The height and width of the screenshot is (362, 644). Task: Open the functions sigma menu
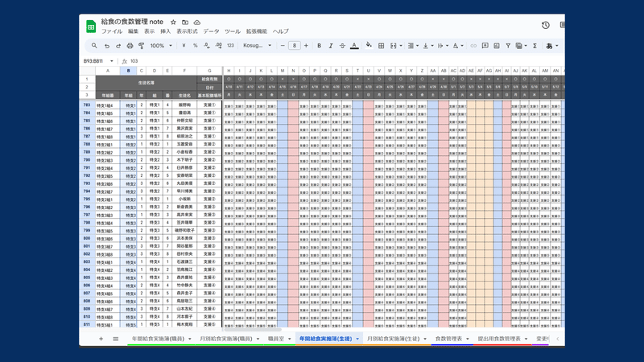(x=535, y=46)
